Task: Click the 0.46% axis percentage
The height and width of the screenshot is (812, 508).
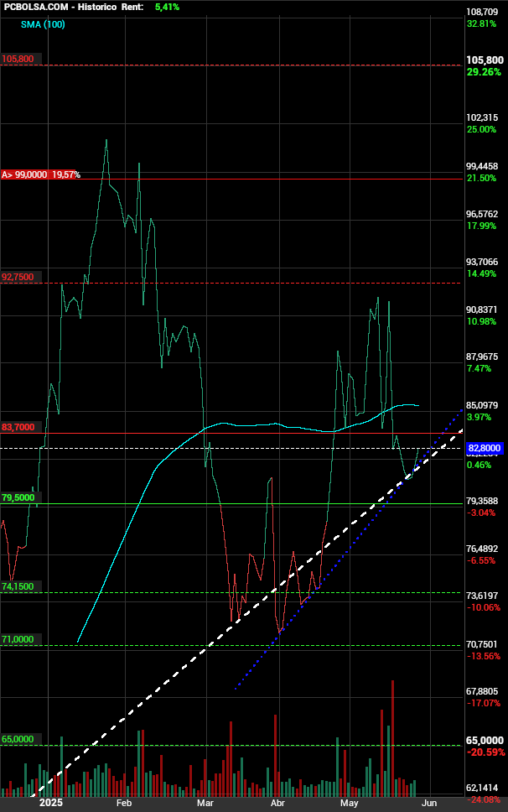Action: [x=479, y=465]
